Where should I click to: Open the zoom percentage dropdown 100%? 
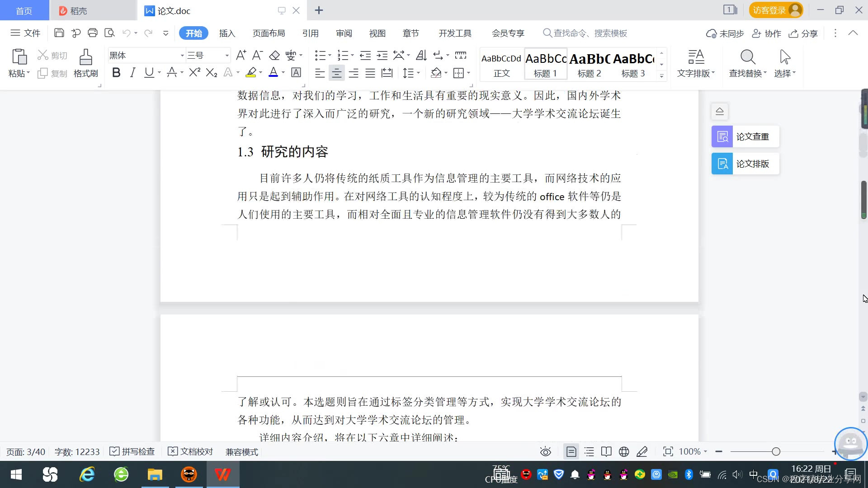click(693, 451)
